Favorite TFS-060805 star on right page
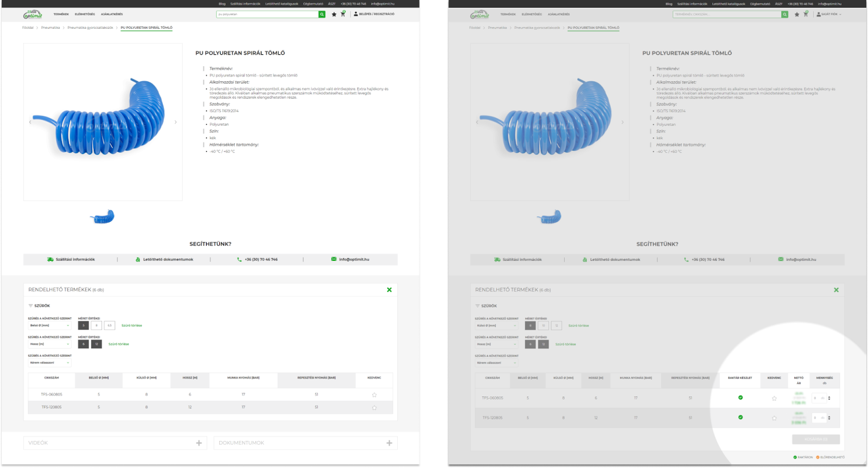Image resolution: width=868 pixels, height=468 pixels. pyautogui.click(x=774, y=398)
